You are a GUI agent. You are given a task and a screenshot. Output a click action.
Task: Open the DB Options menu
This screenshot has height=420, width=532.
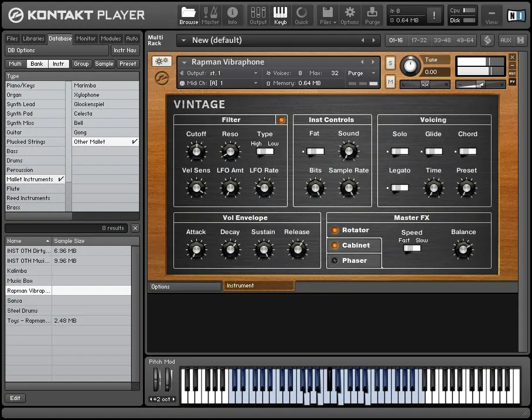[57, 50]
